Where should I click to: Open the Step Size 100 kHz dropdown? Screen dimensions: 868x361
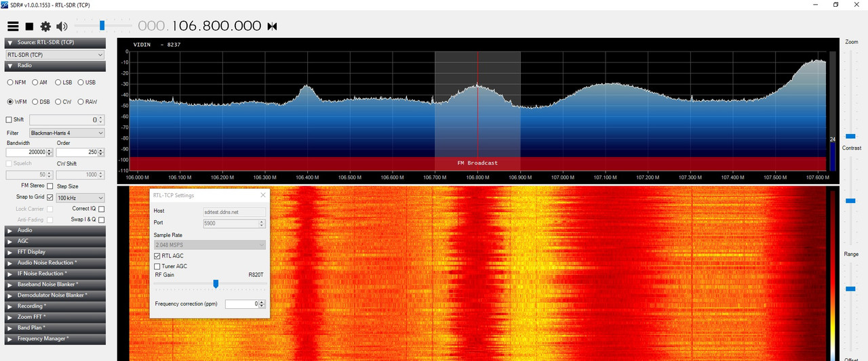(81, 197)
